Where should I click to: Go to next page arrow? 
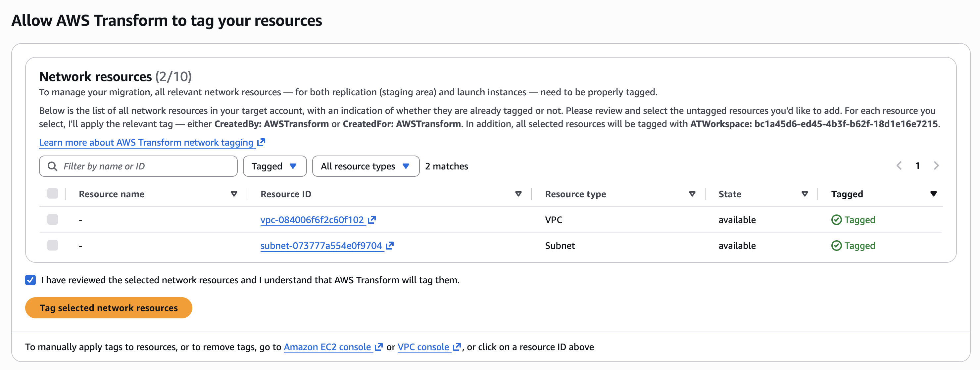(936, 166)
